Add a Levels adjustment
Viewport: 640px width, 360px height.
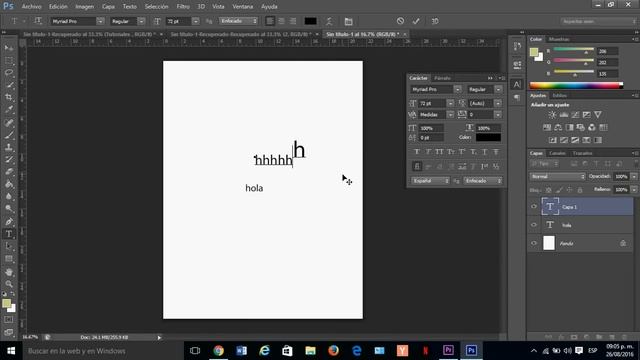click(x=564, y=115)
